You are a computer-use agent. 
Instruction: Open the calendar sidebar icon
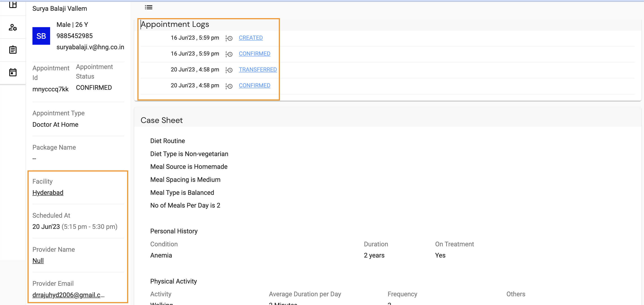pos(13,72)
